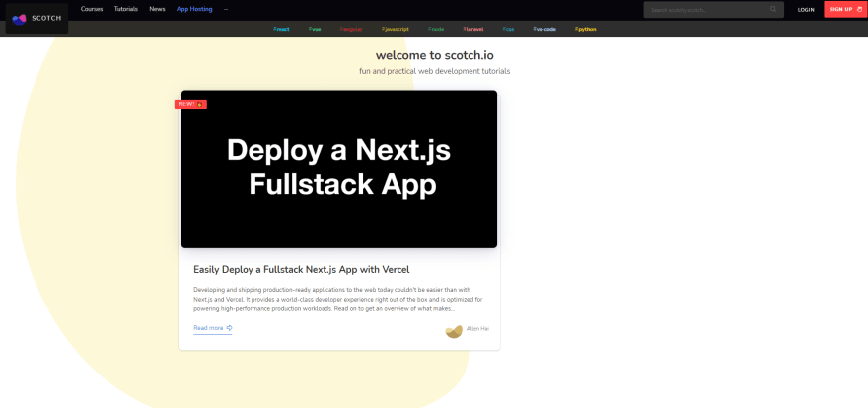Click the welcome to scotch.io heading
The width and height of the screenshot is (868, 408).
click(x=435, y=55)
